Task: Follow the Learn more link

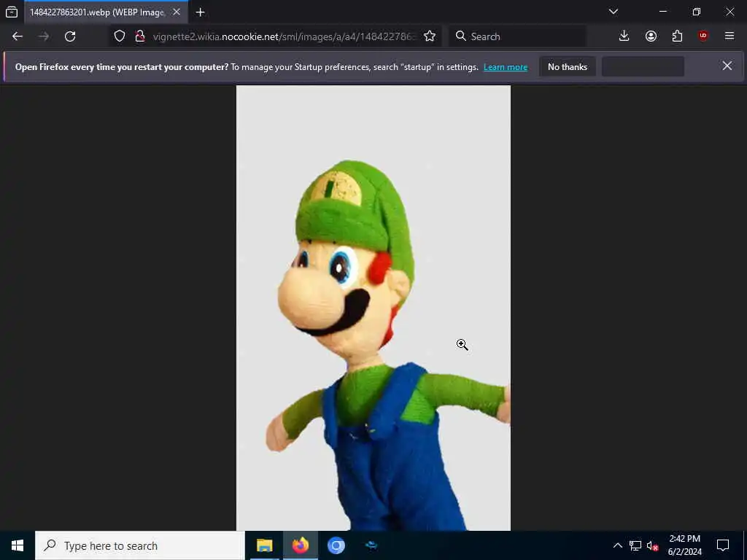Action: [x=506, y=67]
